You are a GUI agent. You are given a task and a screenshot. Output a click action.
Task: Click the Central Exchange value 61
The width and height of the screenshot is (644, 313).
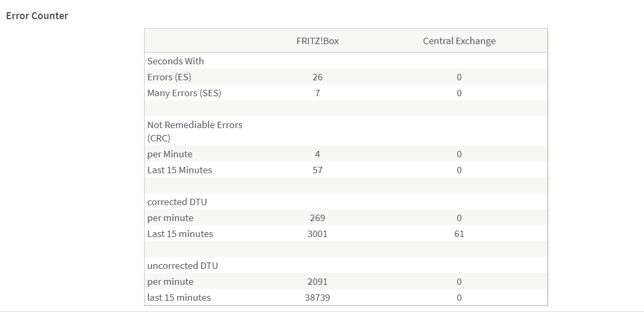click(459, 234)
